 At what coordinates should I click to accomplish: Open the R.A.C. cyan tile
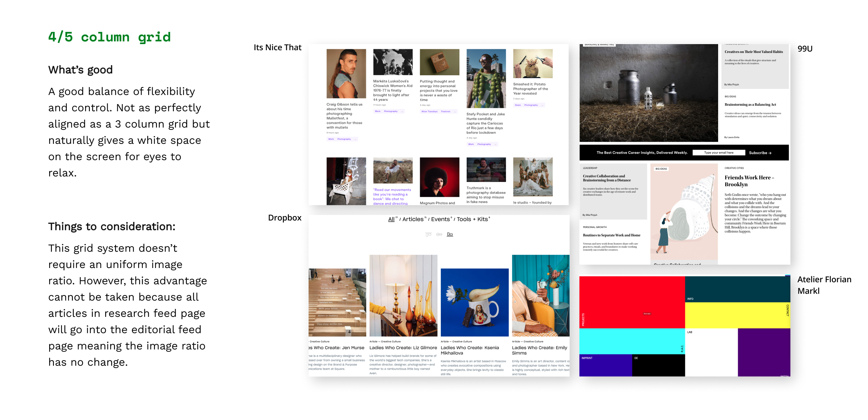coord(632,341)
